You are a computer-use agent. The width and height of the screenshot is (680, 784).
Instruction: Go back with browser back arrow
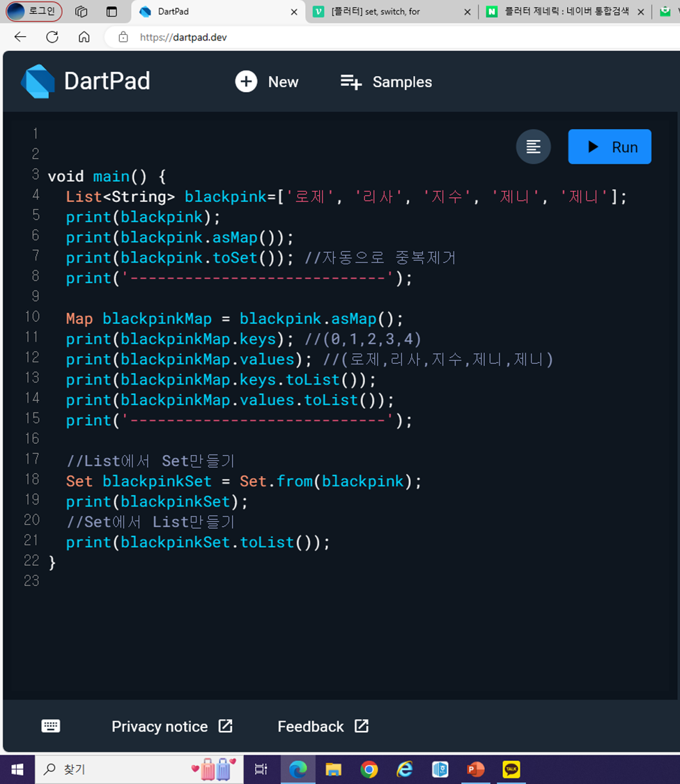click(20, 37)
